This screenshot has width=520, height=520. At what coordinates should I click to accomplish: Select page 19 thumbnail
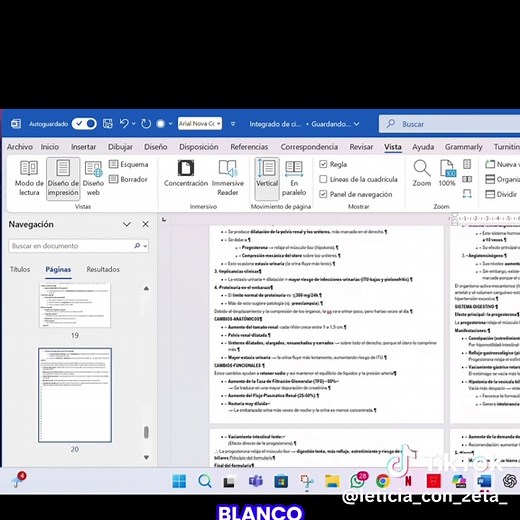(75, 305)
